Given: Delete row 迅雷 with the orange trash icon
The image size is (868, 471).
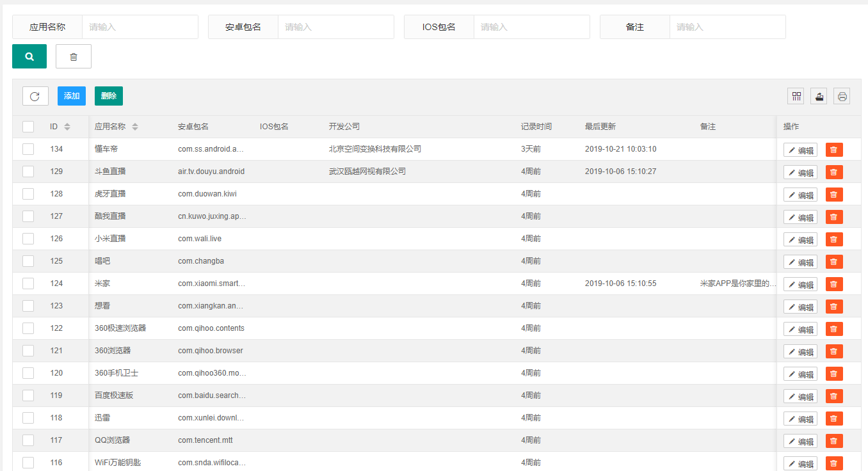Looking at the screenshot, I should pos(834,419).
